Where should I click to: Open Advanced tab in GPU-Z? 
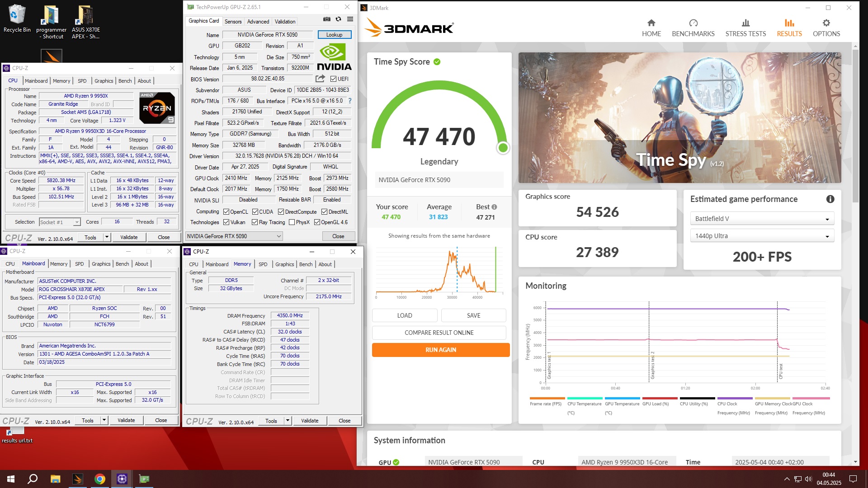[258, 21]
